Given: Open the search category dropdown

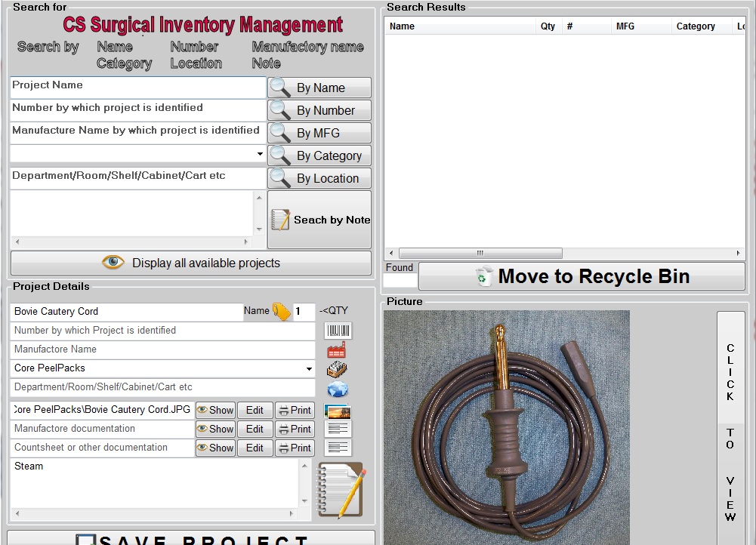Looking at the screenshot, I should pos(260,154).
